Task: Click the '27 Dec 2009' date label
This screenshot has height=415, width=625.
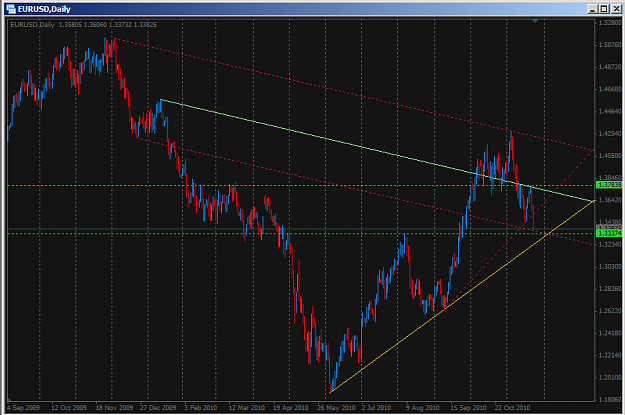Action: (x=158, y=408)
